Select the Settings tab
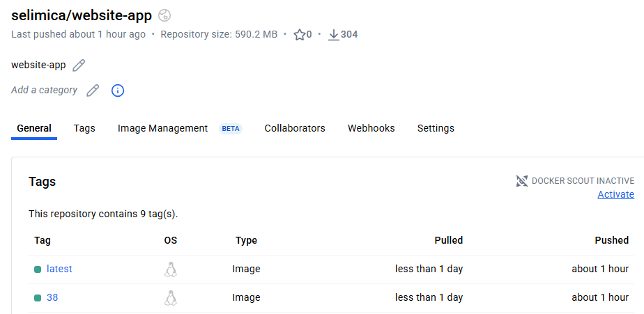This screenshot has width=644, height=314. [436, 128]
